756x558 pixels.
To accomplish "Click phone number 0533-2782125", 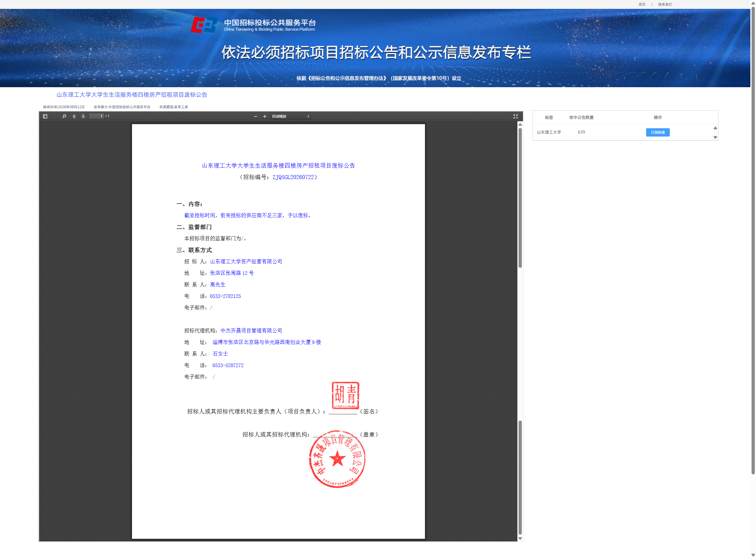I will coord(225,296).
